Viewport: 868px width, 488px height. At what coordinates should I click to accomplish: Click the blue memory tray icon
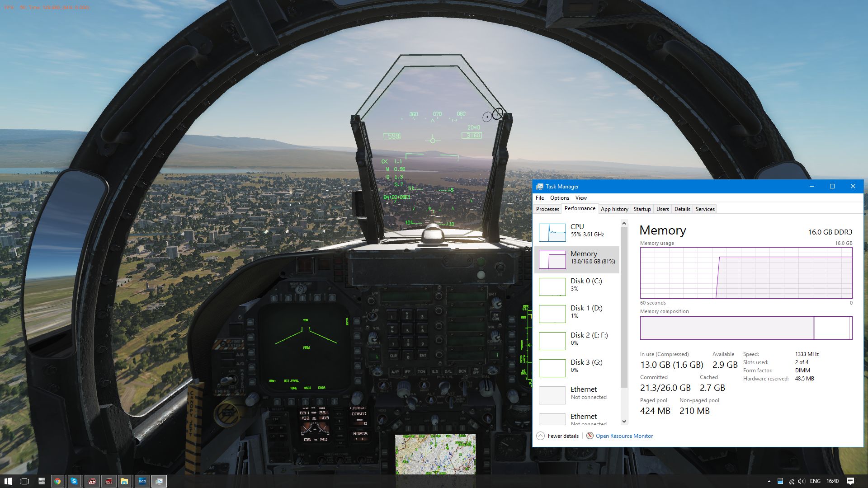[x=780, y=481]
